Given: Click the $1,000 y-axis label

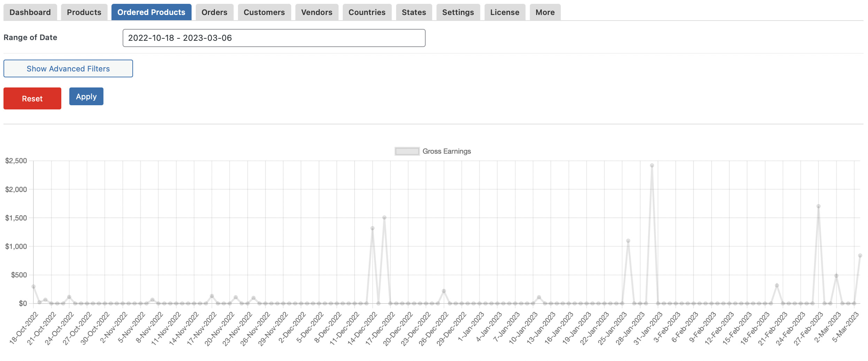Looking at the screenshot, I should coord(16,246).
